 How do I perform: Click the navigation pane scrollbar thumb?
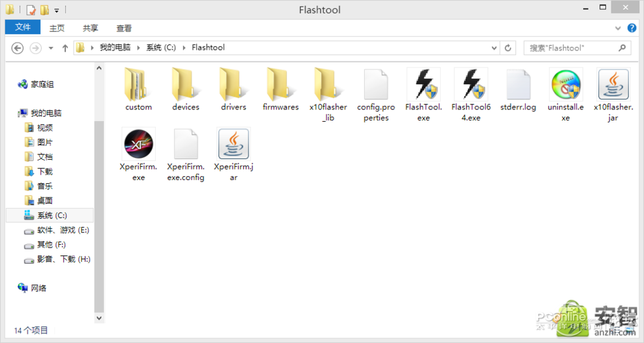point(99,217)
